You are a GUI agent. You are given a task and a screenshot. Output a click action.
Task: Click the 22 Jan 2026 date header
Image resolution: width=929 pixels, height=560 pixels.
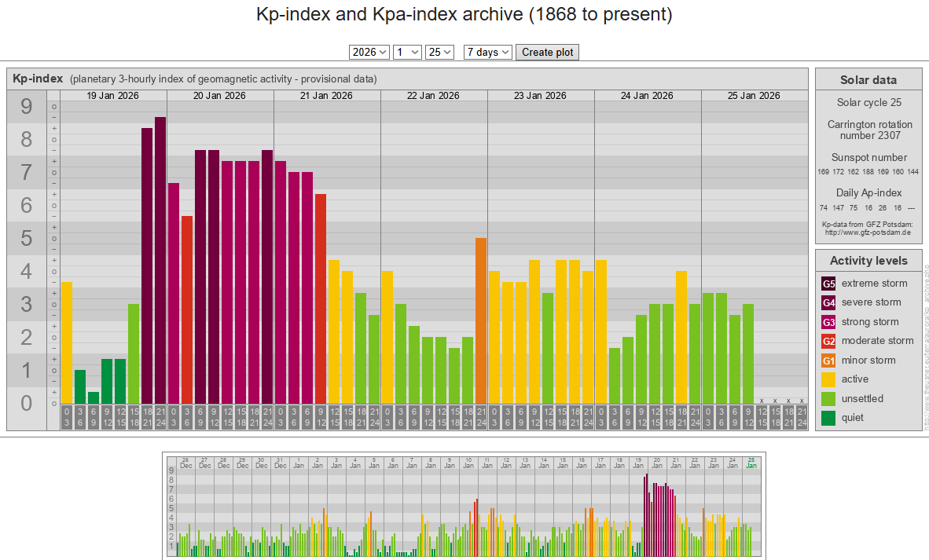[x=433, y=96]
